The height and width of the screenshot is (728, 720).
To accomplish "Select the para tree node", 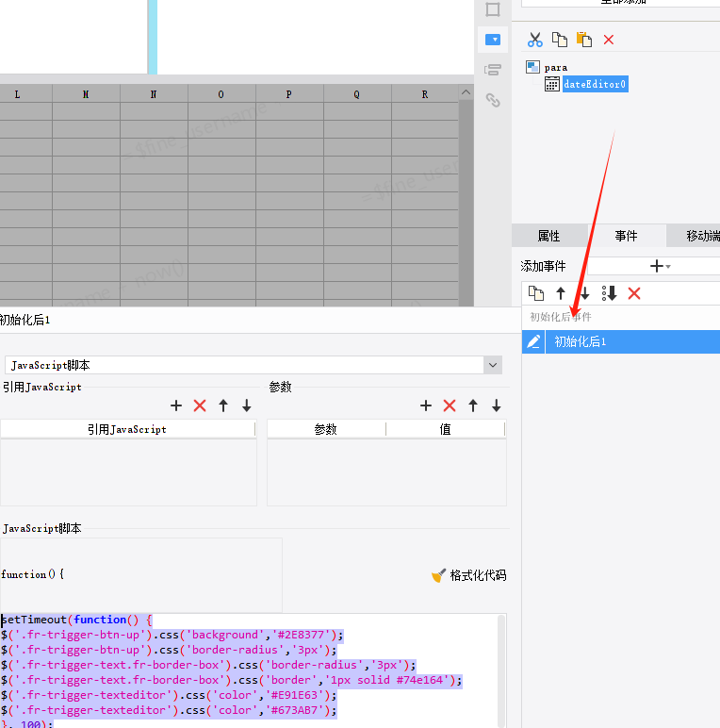I will [x=556, y=68].
